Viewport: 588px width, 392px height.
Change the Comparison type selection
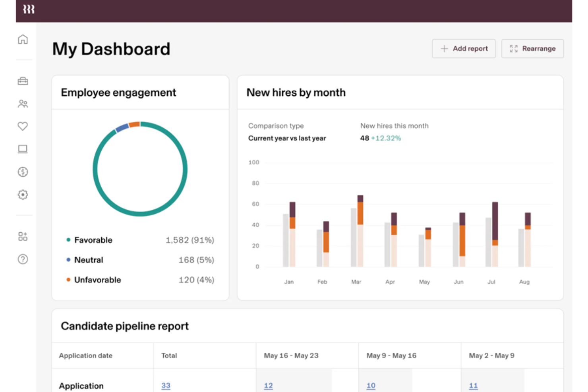[x=287, y=138]
